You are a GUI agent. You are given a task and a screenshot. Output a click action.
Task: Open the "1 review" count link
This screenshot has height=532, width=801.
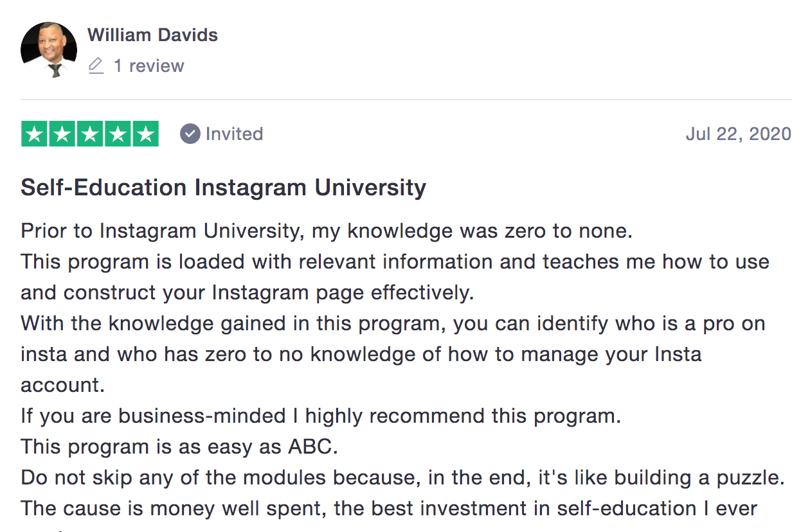[148, 66]
